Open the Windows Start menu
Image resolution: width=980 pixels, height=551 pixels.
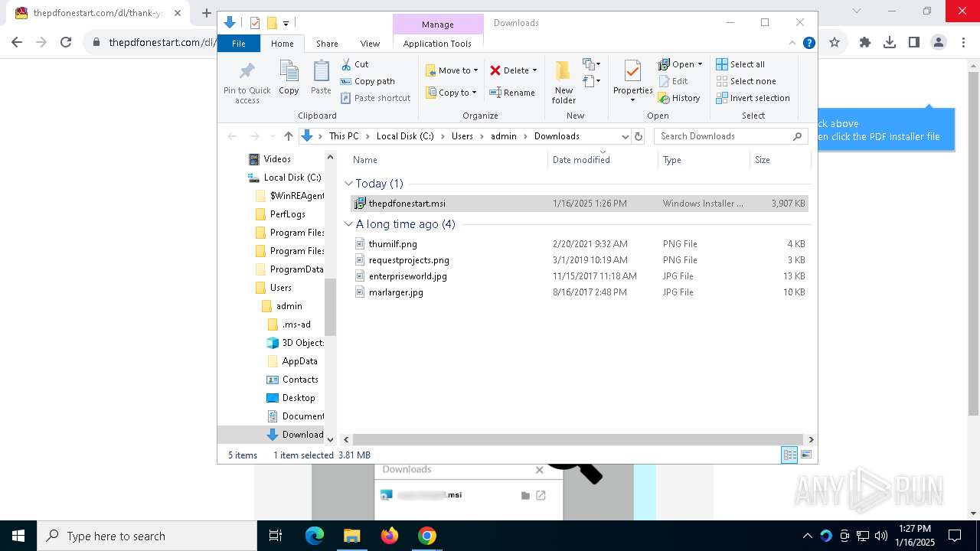(18, 536)
